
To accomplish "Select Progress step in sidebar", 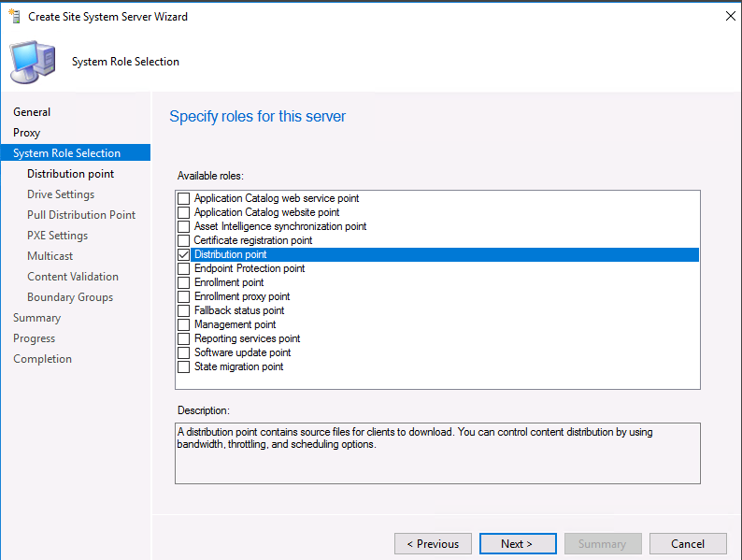I will tap(34, 338).
